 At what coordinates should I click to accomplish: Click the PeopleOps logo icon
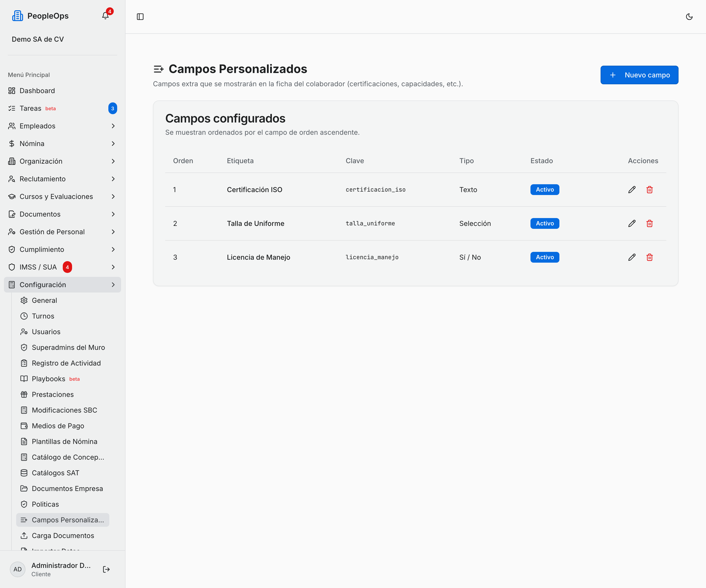click(x=17, y=16)
